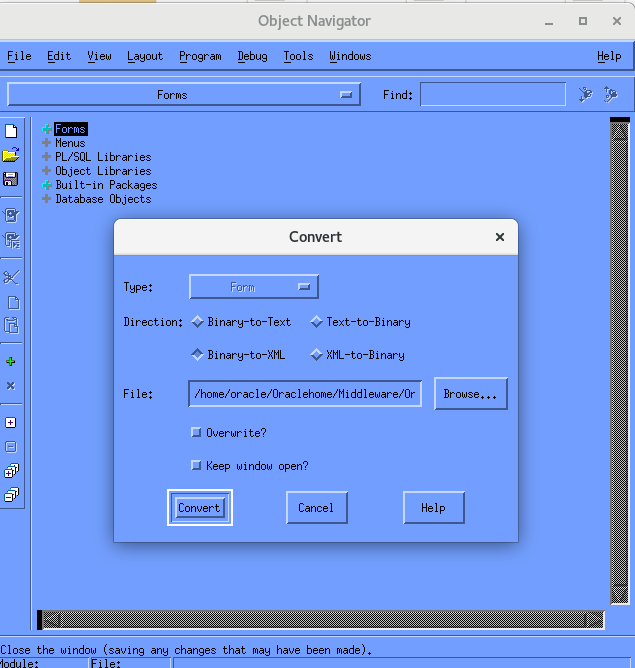Click the Collapse node toolbar icon
635x668 pixels.
pos(11,446)
